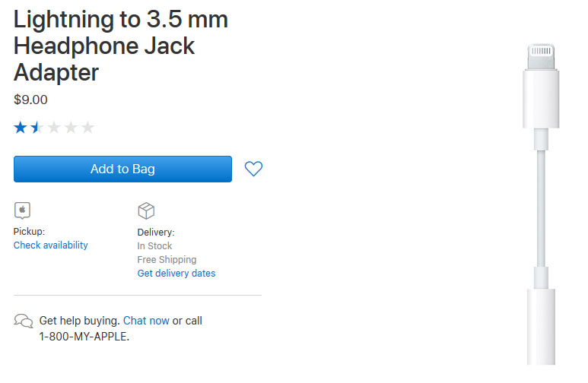The height and width of the screenshot is (383, 588).
Task: Start a chat via Chat now
Action: point(146,321)
